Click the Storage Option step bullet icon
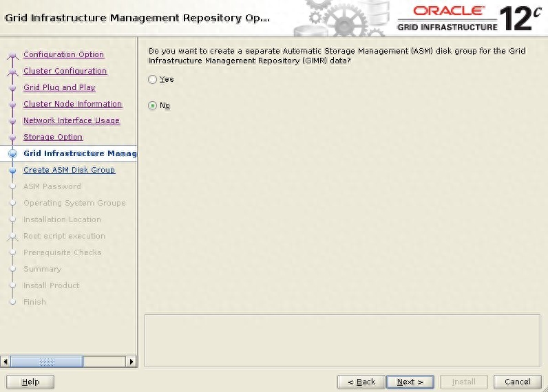Screen dimensions: 548x392 (x=12, y=138)
